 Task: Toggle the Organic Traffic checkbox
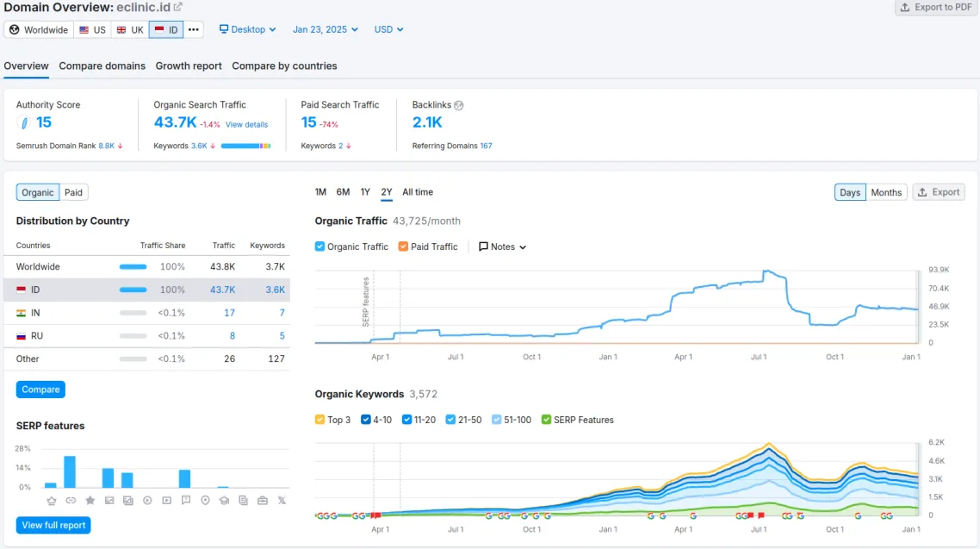[x=320, y=246]
